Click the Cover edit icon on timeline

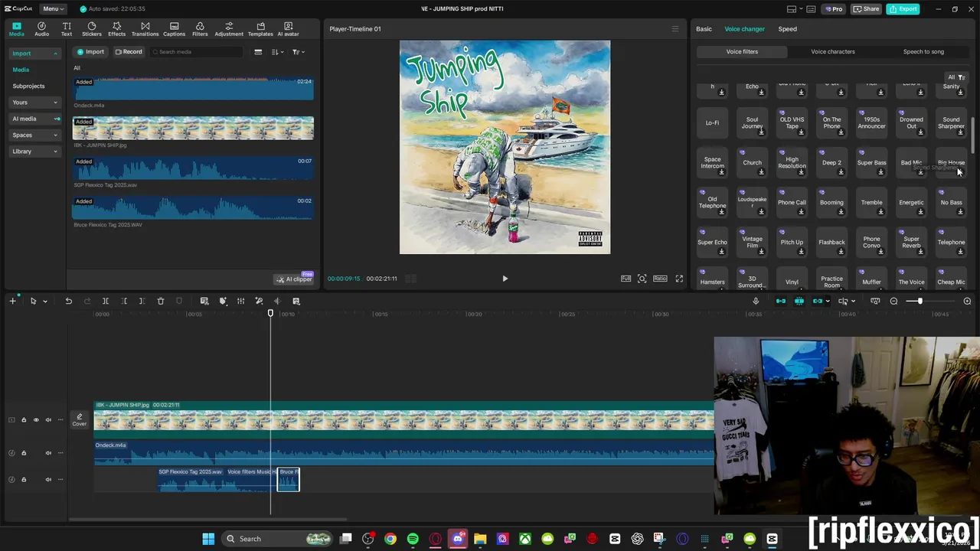(80, 419)
